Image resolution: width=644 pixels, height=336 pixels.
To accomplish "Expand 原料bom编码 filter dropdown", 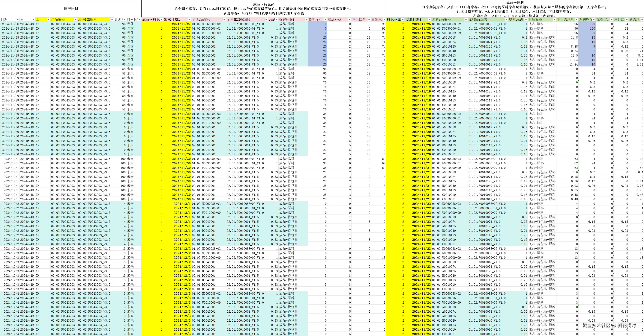I will coord(507,19).
